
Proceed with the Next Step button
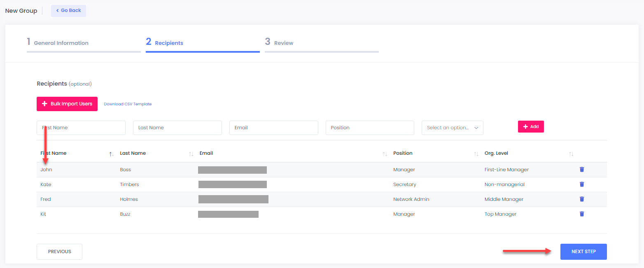click(583, 252)
